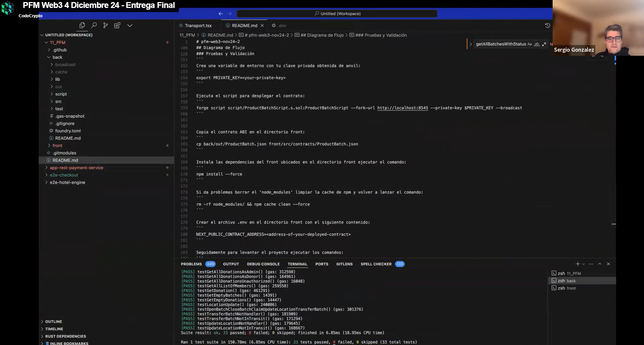The height and width of the screenshot is (345, 644).
Task: Expand the e2e-hotel-engine folder
Action: 67,182
